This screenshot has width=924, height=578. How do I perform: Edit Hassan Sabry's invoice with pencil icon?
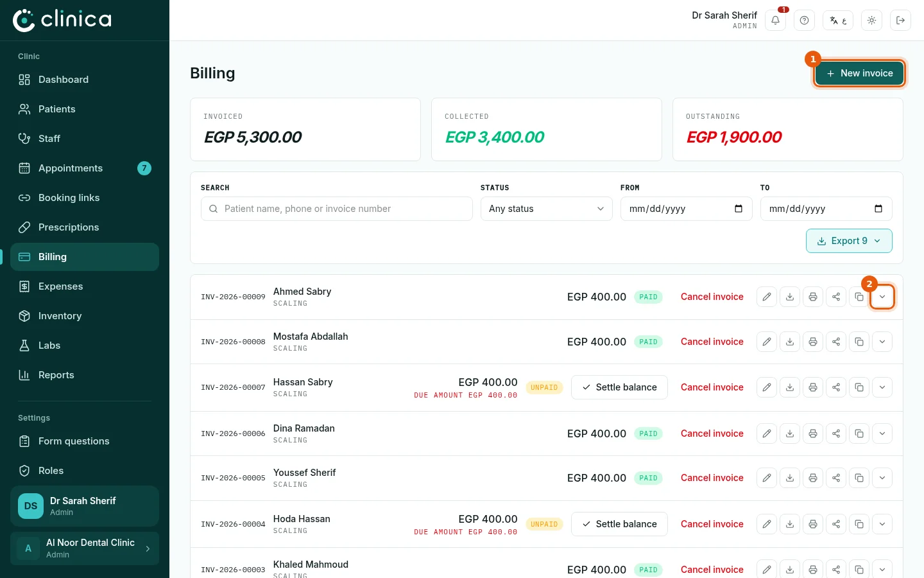click(x=767, y=387)
